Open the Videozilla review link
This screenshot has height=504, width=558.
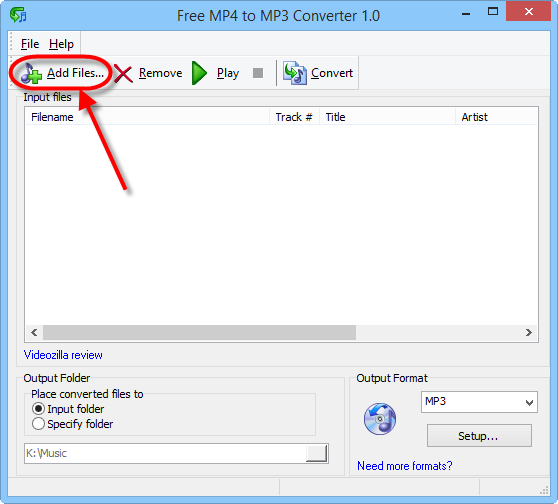63,355
